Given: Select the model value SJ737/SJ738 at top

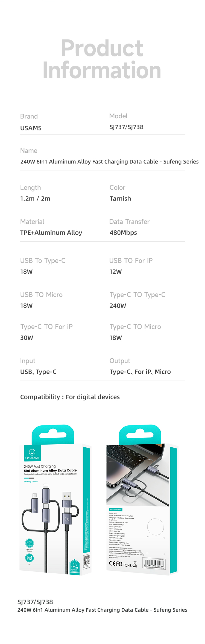Looking at the screenshot, I should [x=127, y=127].
